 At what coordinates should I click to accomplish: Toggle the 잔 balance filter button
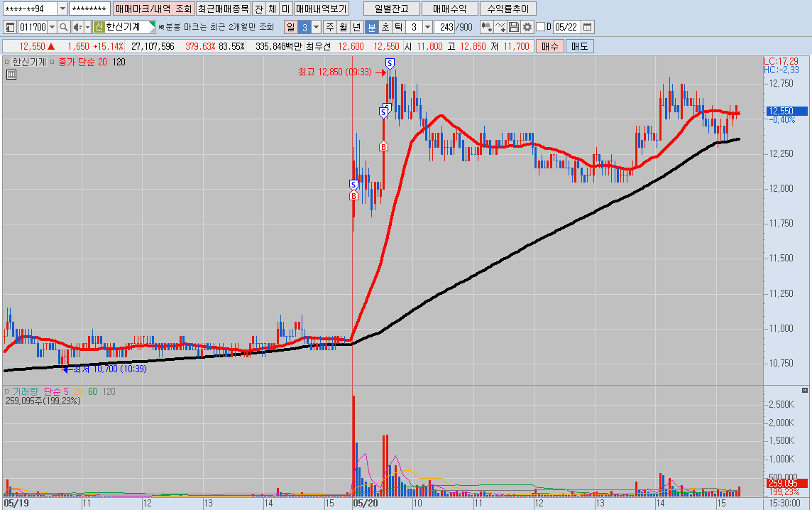coord(259,9)
